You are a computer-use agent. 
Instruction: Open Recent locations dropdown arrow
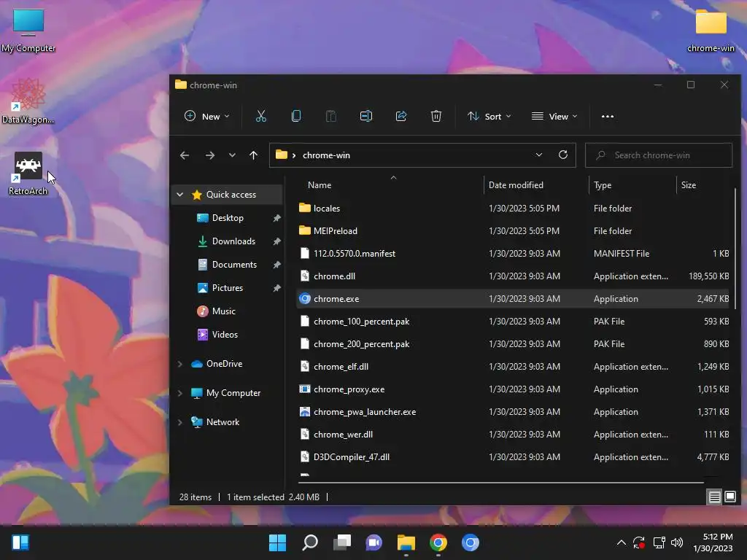pos(232,155)
